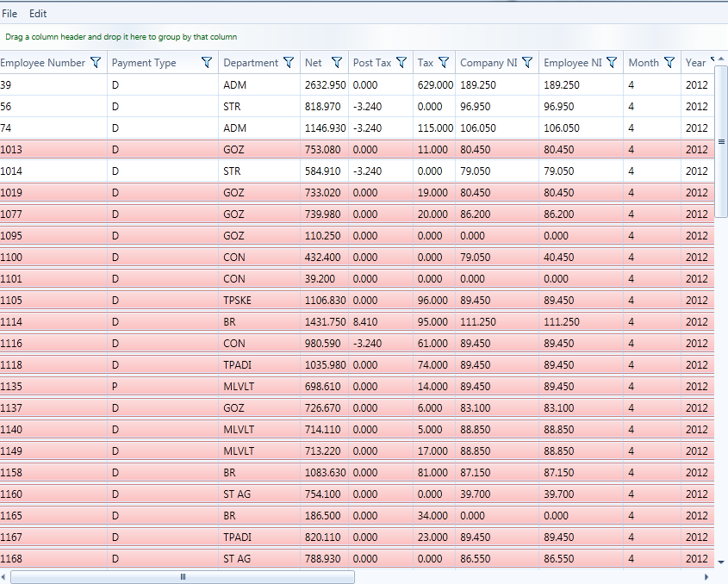Image resolution: width=728 pixels, height=584 pixels.
Task: Click the TPSKE department cell
Action: click(238, 301)
